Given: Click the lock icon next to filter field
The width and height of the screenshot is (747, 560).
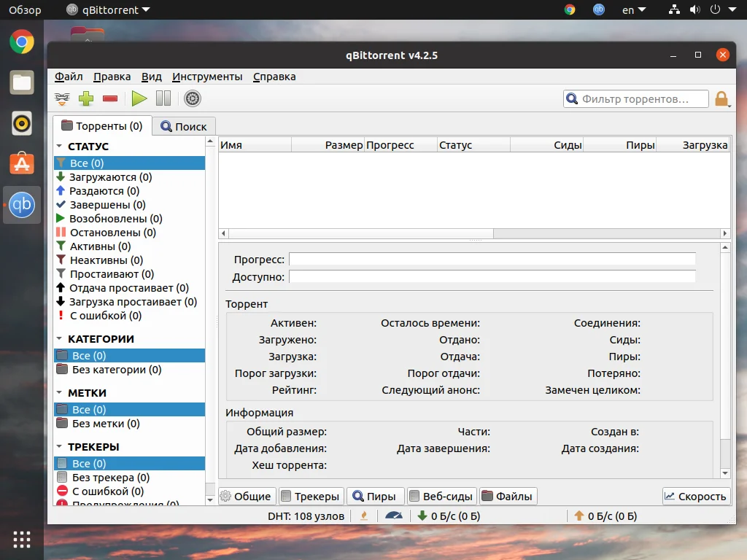Looking at the screenshot, I should 721,99.
